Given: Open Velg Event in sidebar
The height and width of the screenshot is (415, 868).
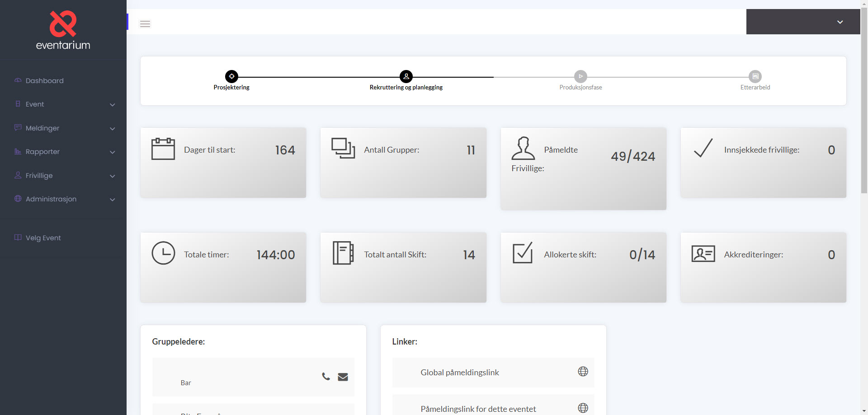Looking at the screenshot, I should tap(43, 238).
